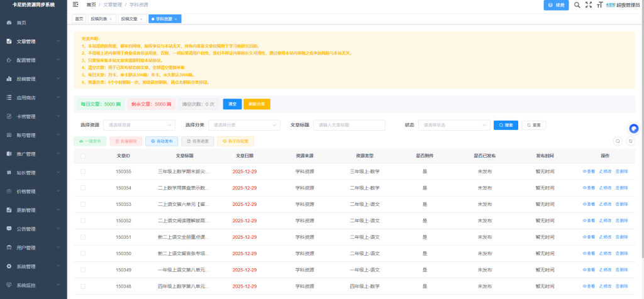The image size is (644, 299).
Task: Click the 投稿管理 chart sidebar icon
Action: coord(9,79)
